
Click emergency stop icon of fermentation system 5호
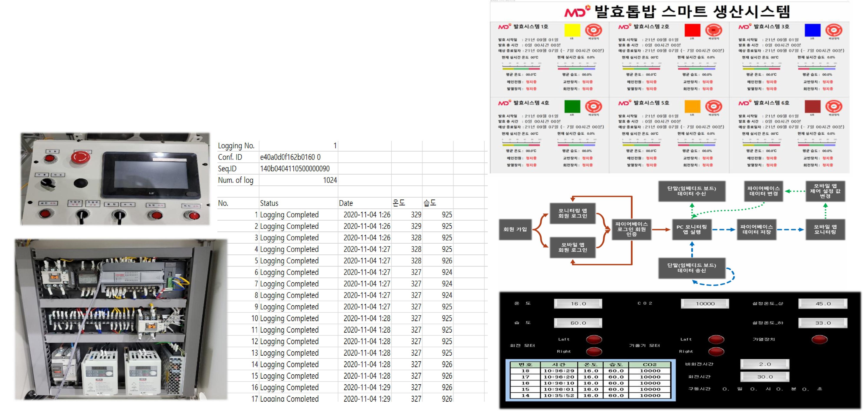(x=713, y=107)
